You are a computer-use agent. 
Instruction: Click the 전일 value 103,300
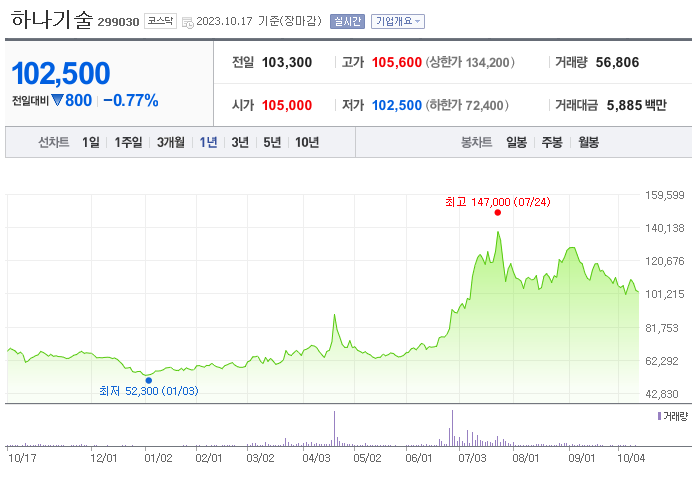(287, 62)
